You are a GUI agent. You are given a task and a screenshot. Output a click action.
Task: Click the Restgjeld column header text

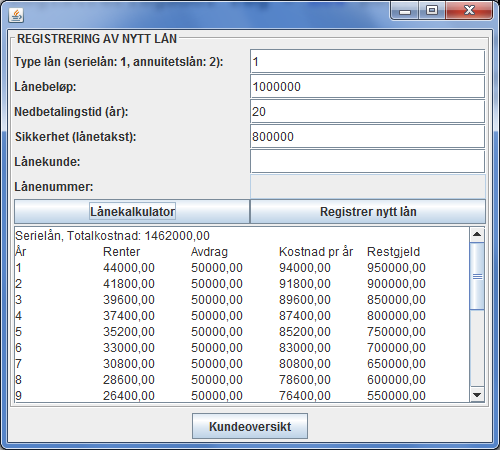[393, 252]
